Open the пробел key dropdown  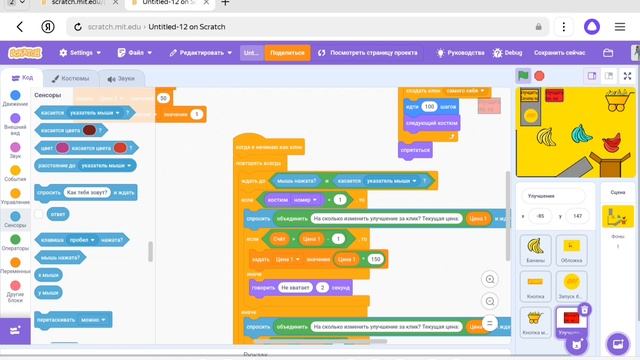pos(93,240)
